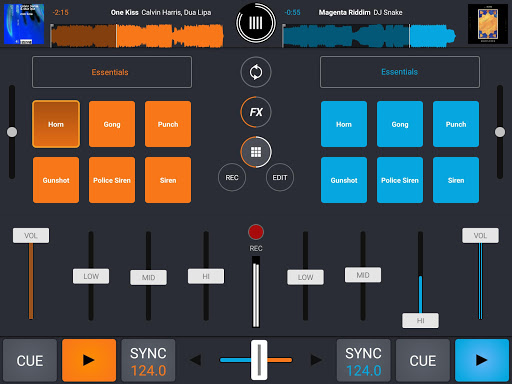Click the sampler REC circle button
Viewport: 512px width, 384px height.
point(232,177)
